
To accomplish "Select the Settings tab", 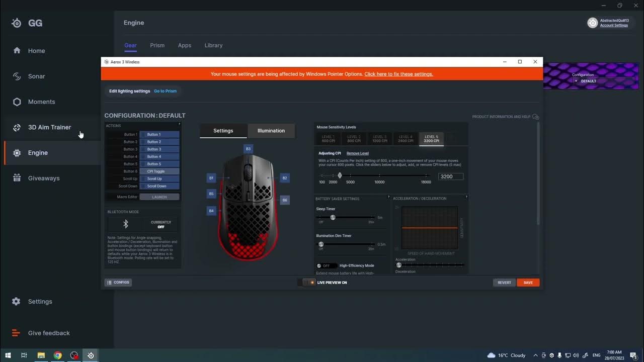I will tap(223, 131).
